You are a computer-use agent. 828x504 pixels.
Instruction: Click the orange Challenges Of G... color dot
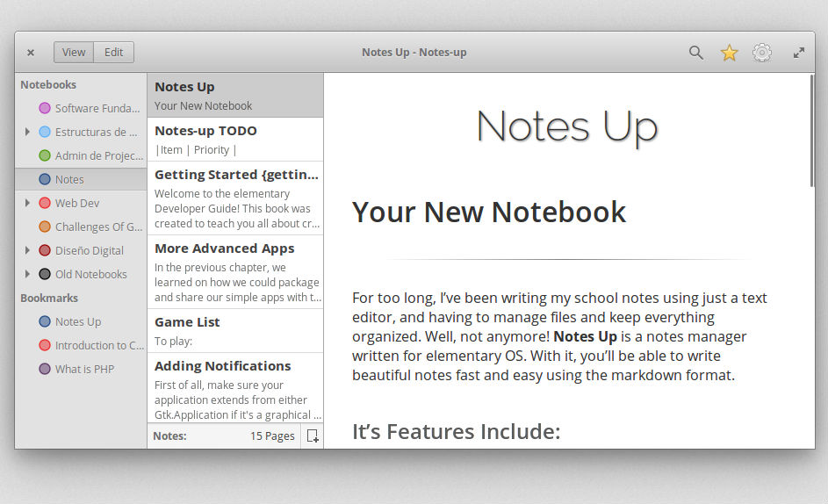[x=45, y=227]
